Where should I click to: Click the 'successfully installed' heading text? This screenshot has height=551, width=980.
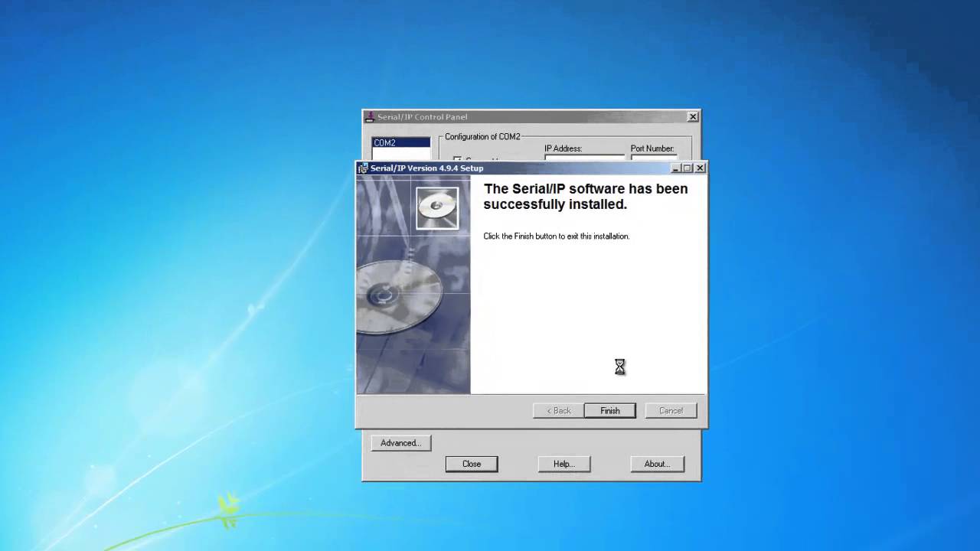[x=586, y=197]
